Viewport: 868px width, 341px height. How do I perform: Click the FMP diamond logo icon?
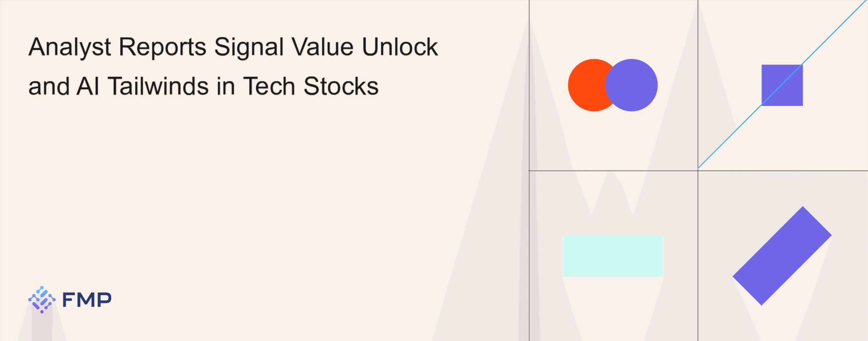[42, 300]
